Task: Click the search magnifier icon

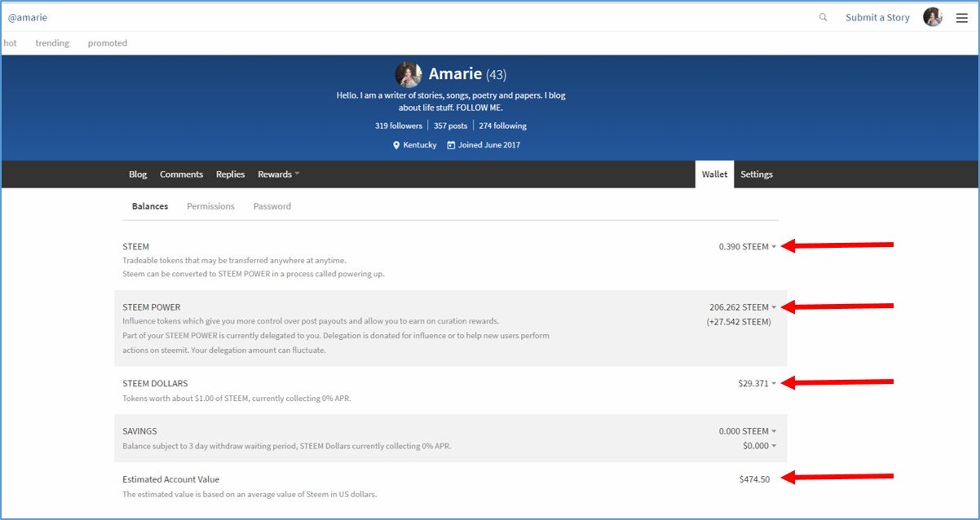Action: click(x=823, y=17)
